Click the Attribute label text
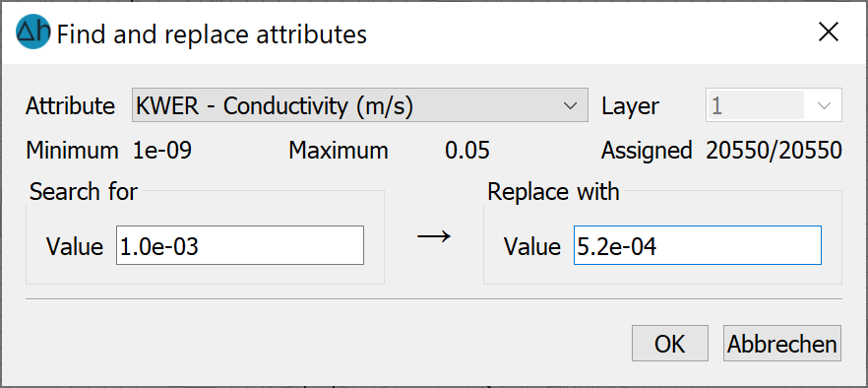This screenshot has width=868, height=388. [x=70, y=105]
